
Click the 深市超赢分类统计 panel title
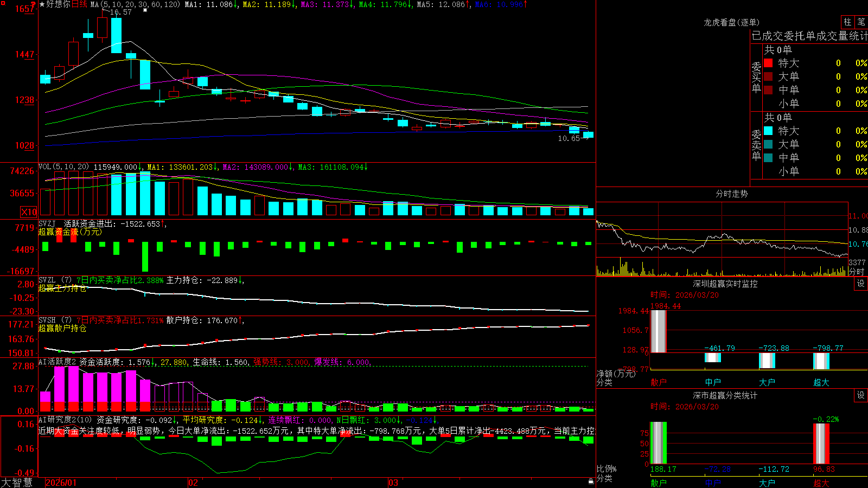point(725,395)
